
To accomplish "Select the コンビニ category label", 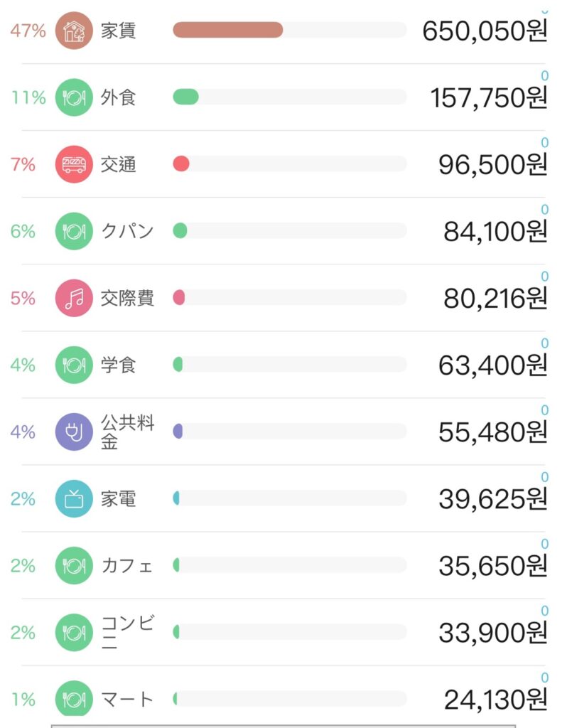I will coord(127,632).
